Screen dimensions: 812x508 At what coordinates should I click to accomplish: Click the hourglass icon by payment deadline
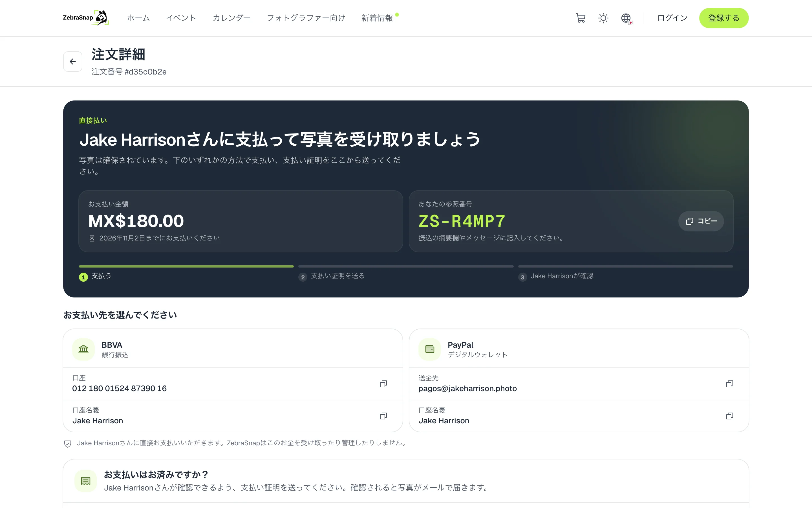[92, 238]
